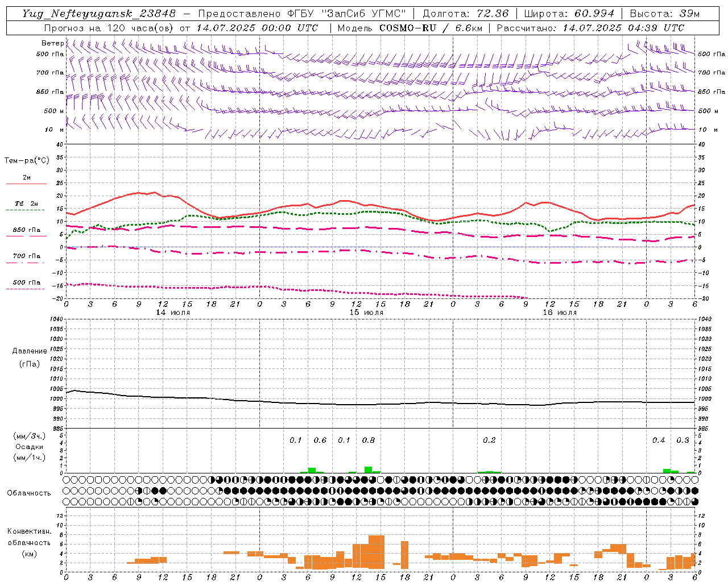
Task: Click the (мм/3ч.) unit label
Action: click(29, 436)
